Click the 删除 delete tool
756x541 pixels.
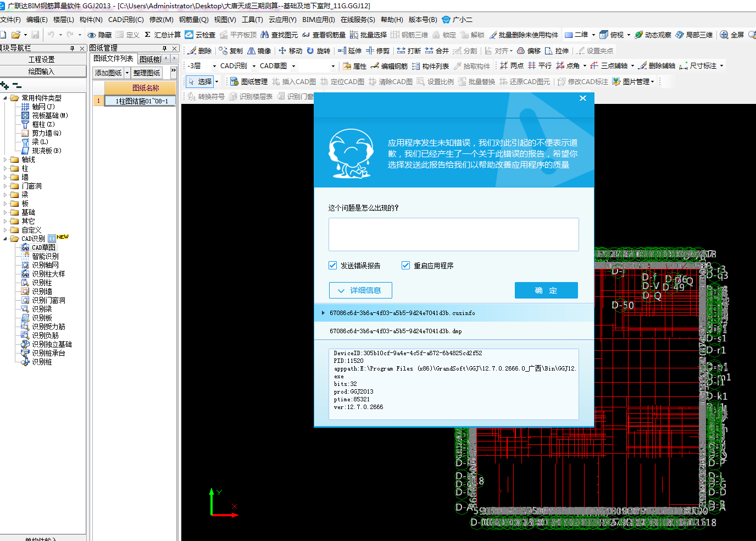point(199,51)
